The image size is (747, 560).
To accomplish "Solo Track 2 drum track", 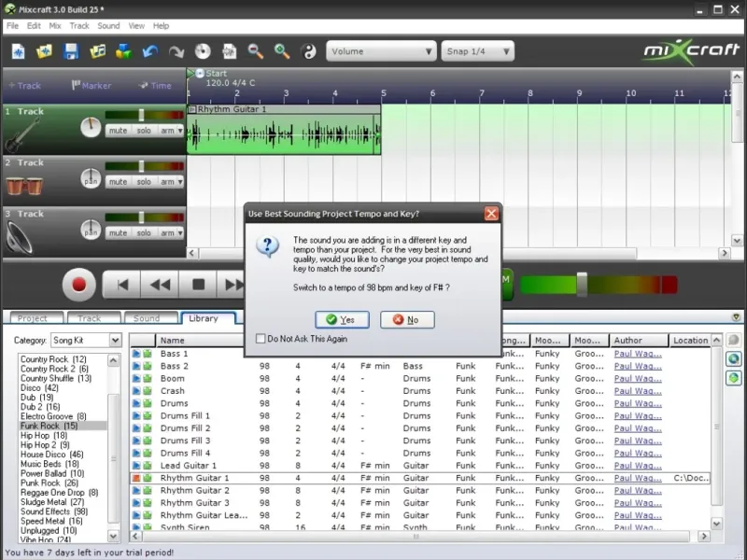I will click(143, 182).
